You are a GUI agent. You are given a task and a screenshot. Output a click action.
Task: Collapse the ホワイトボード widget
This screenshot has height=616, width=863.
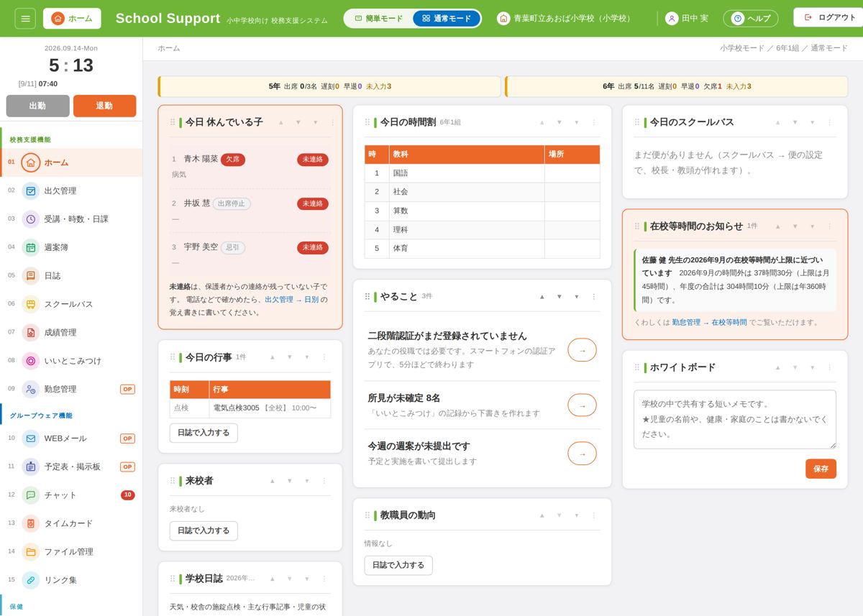[x=812, y=367]
